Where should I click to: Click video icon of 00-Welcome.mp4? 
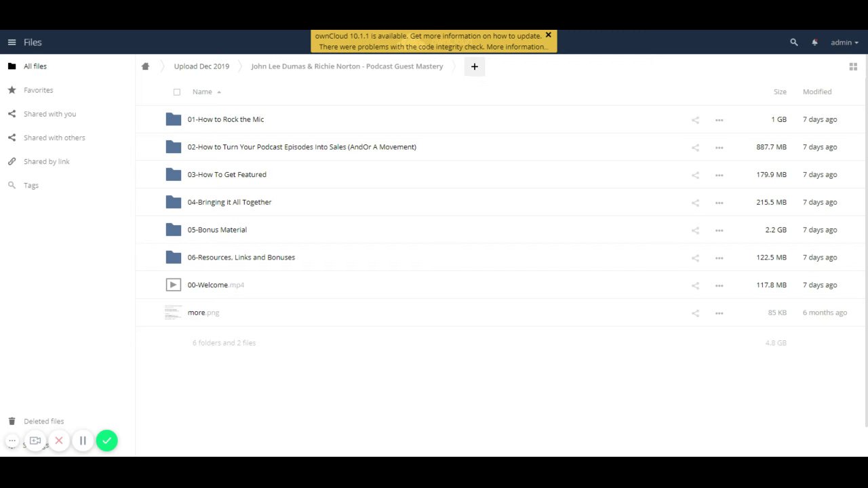pos(174,285)
